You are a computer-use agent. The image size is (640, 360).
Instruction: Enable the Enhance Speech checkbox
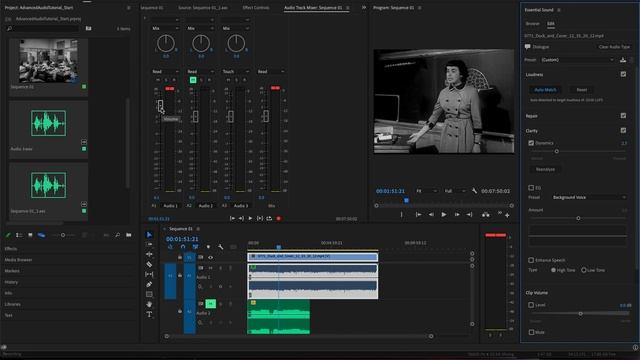pyautogui.click(x=531, y=260)
